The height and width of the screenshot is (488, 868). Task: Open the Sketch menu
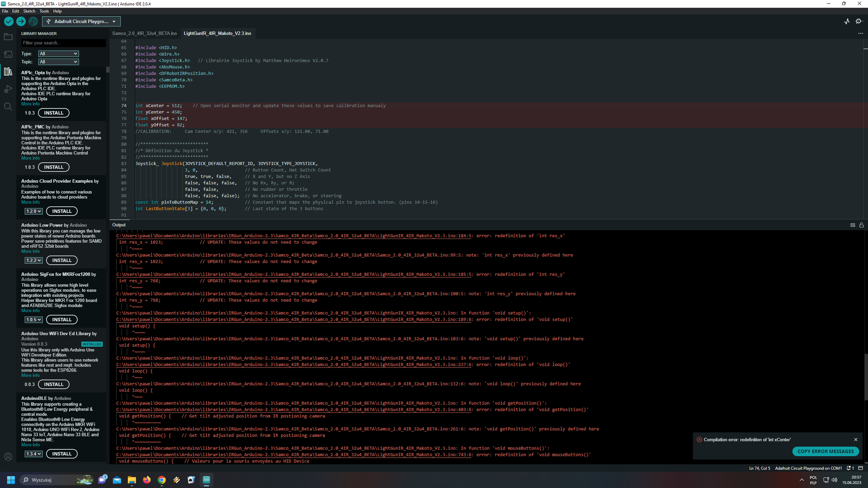[29, 11]
